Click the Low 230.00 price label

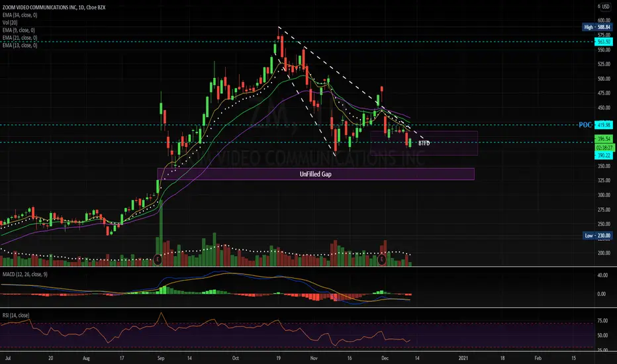(x=597, y=236)
